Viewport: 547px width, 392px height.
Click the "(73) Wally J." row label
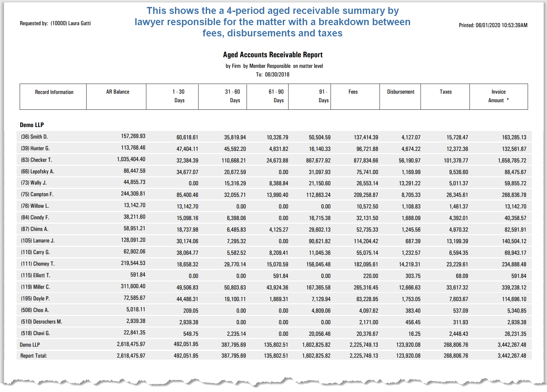(x=34, y=183)
